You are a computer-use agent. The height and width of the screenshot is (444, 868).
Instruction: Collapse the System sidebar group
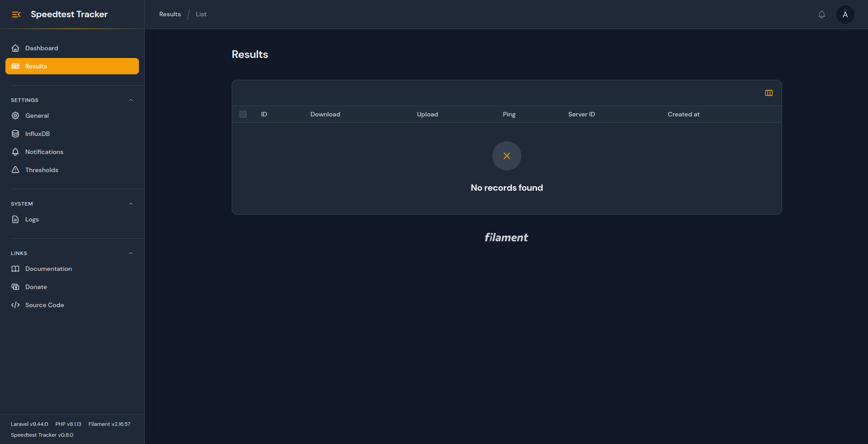coord(131,204)
